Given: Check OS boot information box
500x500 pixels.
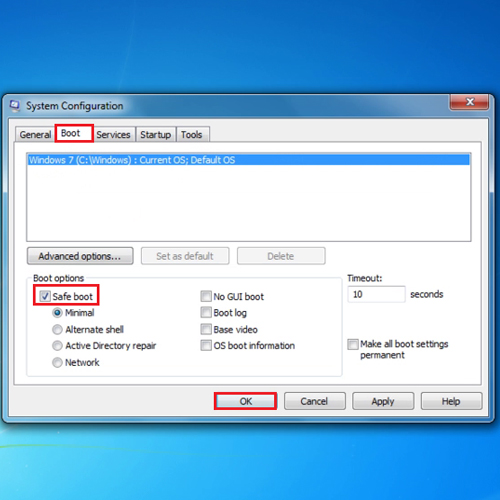Looking at the screenshot, I should 206,345.
